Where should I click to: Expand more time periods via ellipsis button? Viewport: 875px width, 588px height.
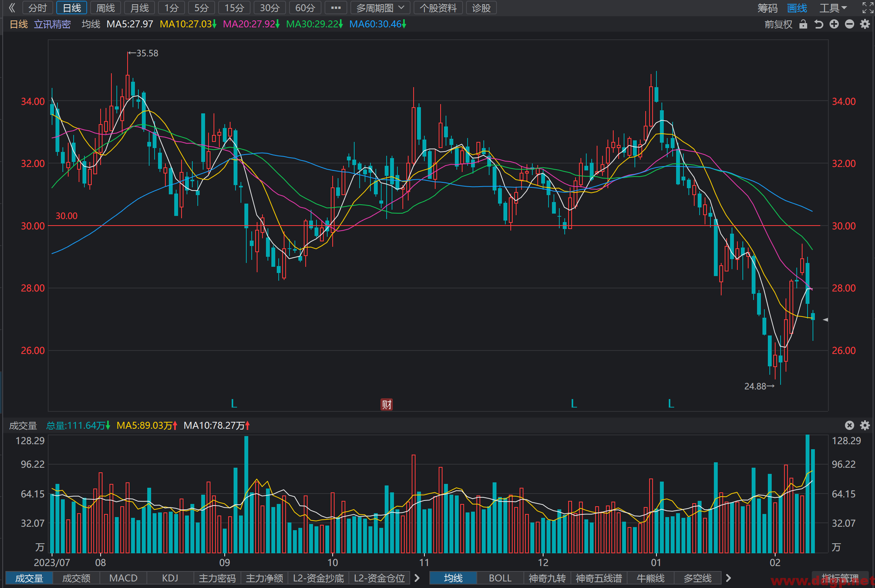tap(336, 8)
